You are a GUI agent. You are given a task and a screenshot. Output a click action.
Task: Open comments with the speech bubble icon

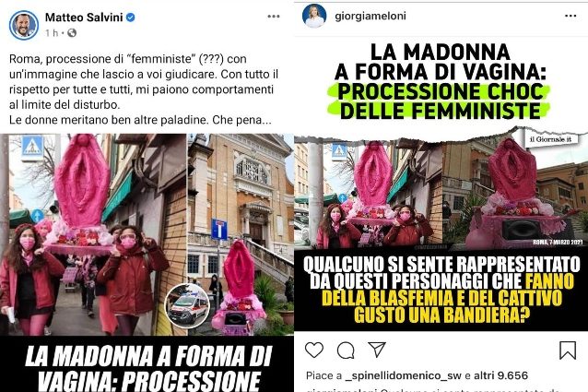tap(346, 350)
